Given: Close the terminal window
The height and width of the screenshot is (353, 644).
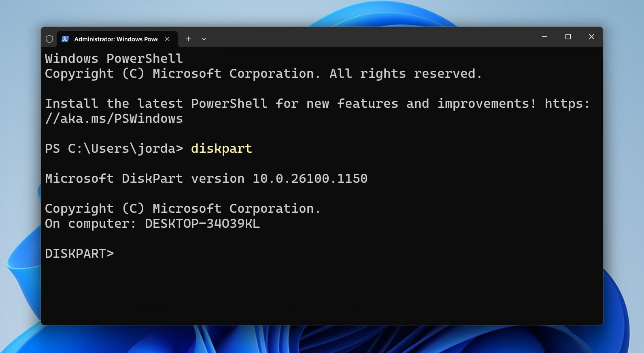Looking at the screenshot, I should pos(591,37).
